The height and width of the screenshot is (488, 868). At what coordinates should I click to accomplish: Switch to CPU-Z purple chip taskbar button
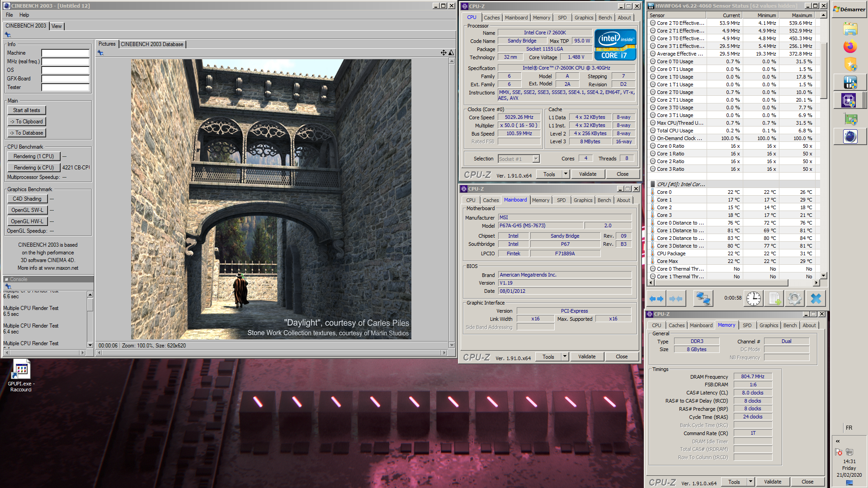tap(849, 100)
